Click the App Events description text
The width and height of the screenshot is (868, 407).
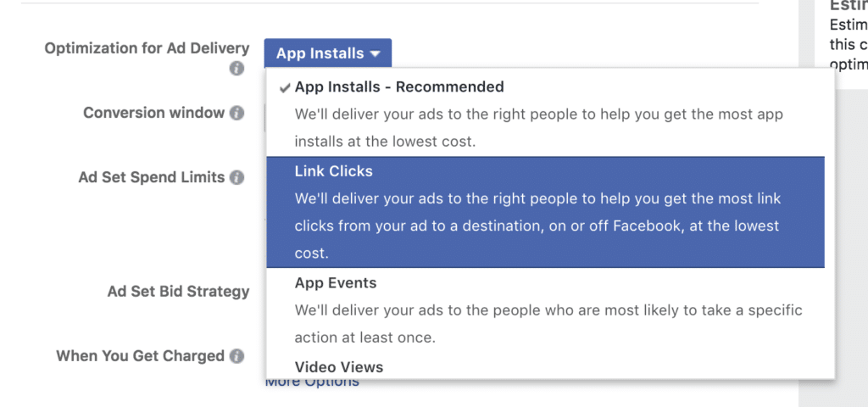[x=548, y=324]
